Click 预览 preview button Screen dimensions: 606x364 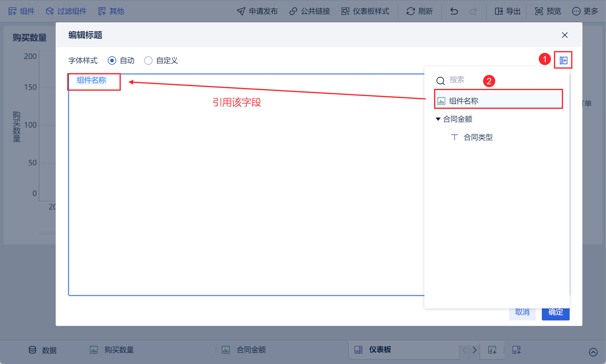click(x=548, y=11)
